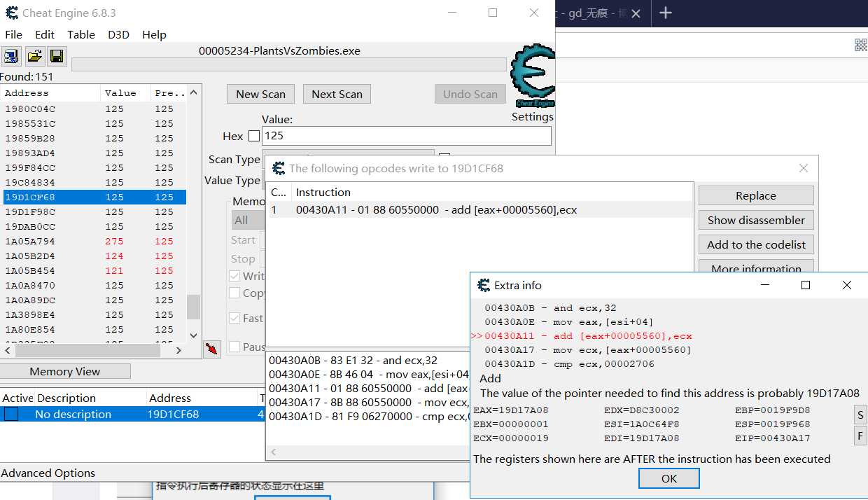
Task: Click the opcode pane left scroll arrow
Action: pyautogui.click(x=273, y=452)
